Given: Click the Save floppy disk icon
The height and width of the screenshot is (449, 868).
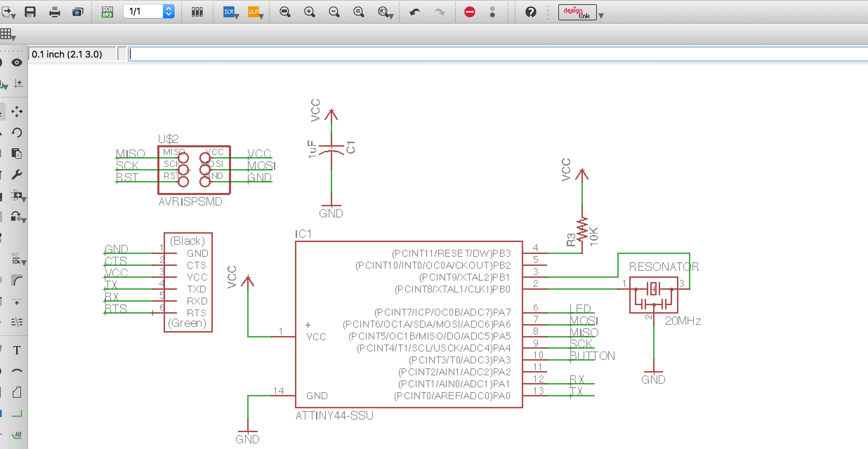Looking at the screenshot, I should (30, 12).
